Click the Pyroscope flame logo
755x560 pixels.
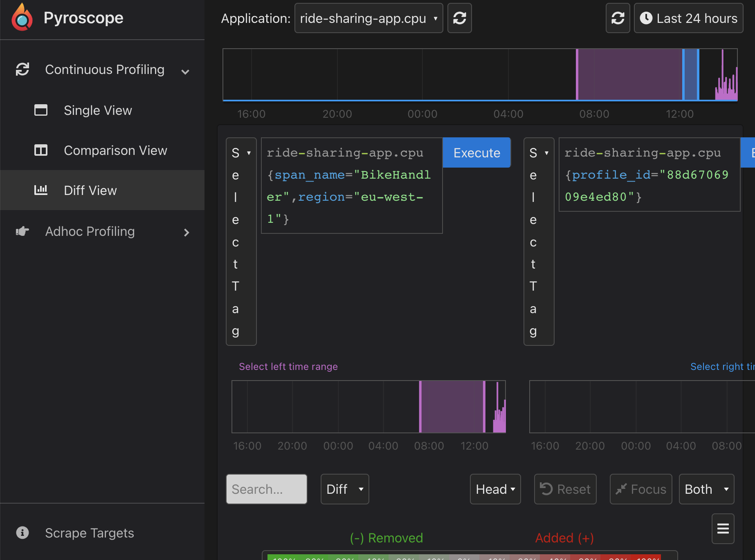coord(22,17)
